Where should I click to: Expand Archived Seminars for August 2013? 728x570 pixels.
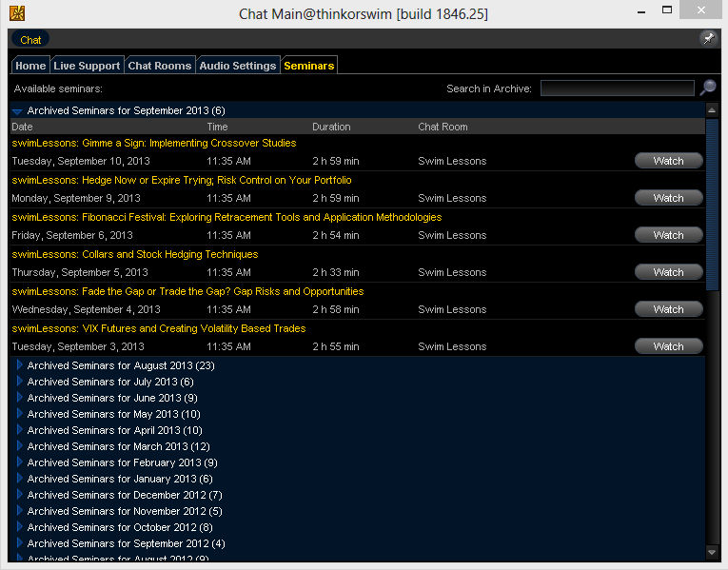click(x=19, y=365)
